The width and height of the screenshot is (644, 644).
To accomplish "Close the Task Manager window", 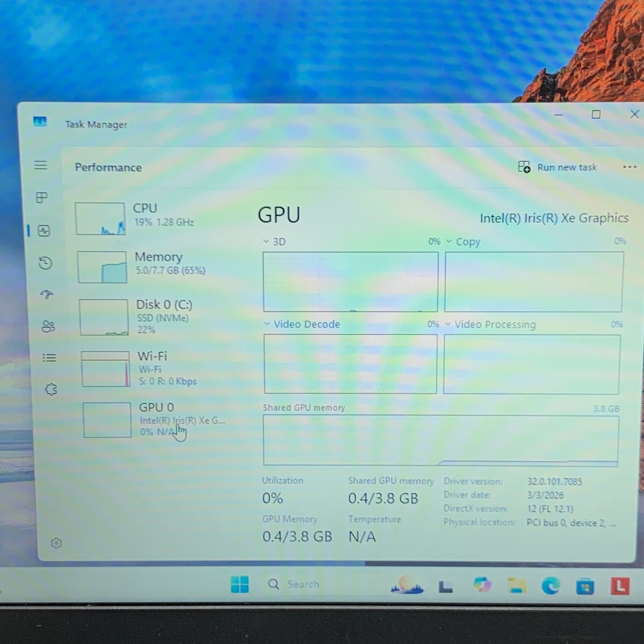I will [634, 114].
